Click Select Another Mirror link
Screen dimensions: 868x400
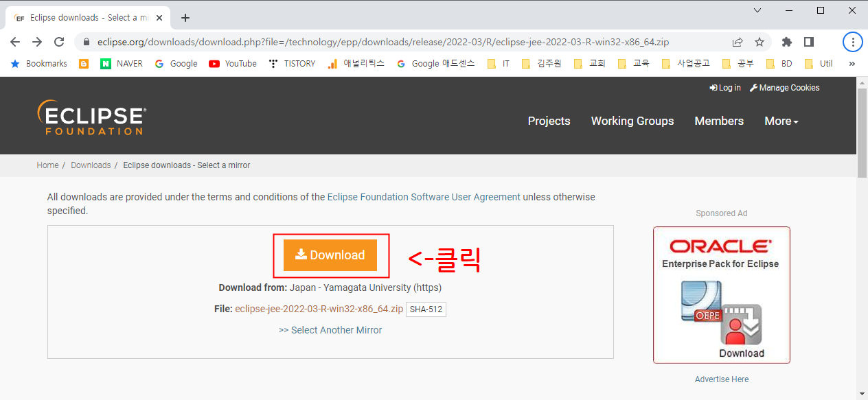point(330,330)
